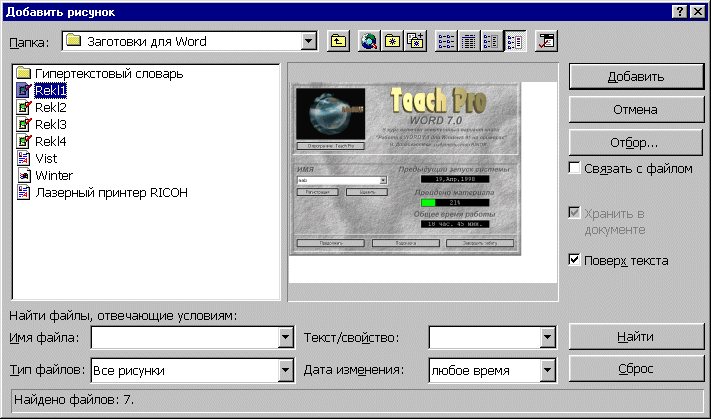The height and width of the screenshot is (419, 711).
Task: Open Дата изменения dropdown arrow
Action: coord(547,370)
